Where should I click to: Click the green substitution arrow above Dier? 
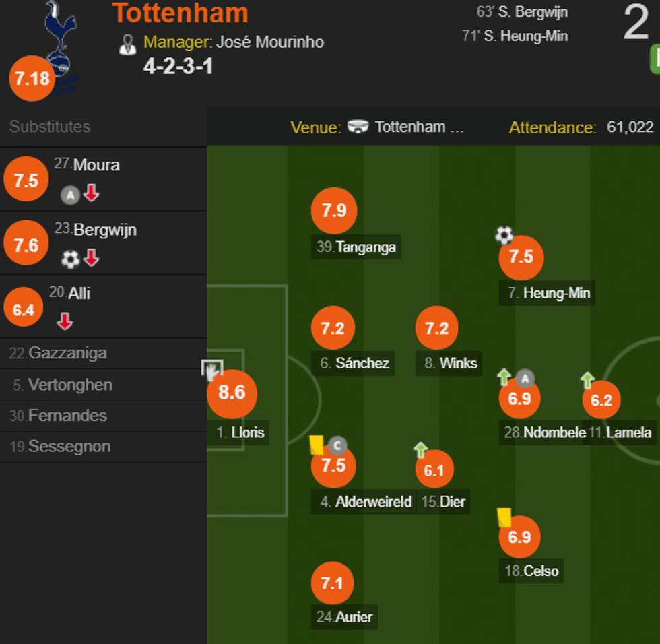pos(421,449)
